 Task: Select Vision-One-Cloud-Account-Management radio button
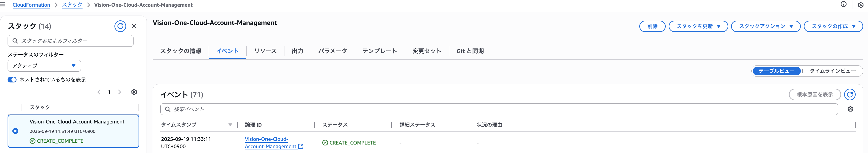pyautogui.click(x=15, y=131)
